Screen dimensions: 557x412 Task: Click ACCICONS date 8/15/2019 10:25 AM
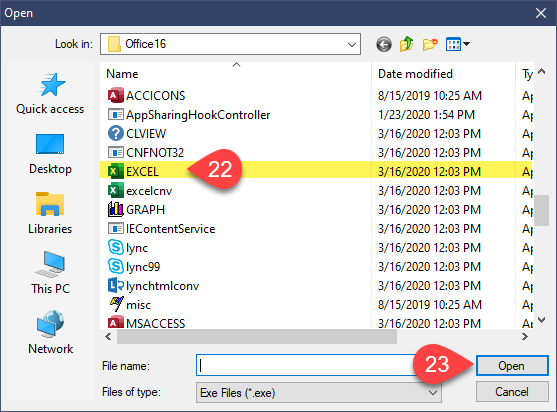pyautogui.click(x=430, y=96)
